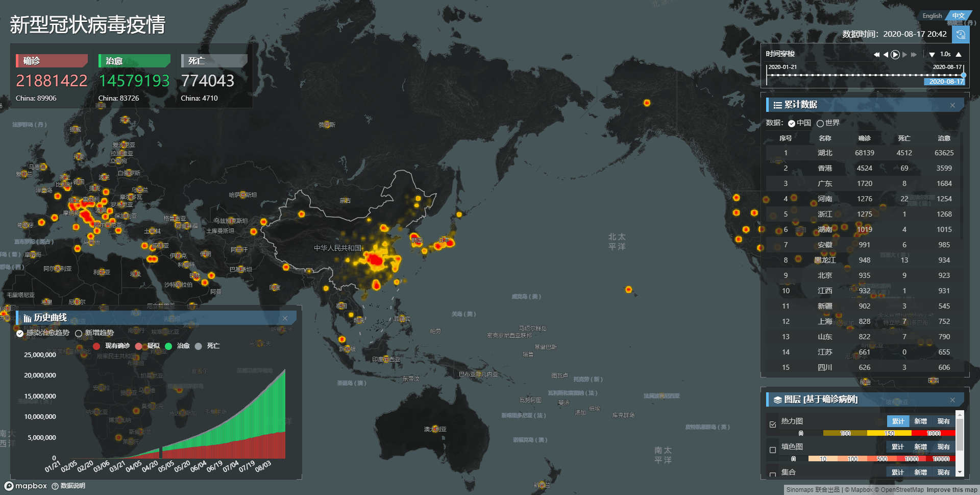Select 累计 for the 热力图 layer
The width and height of the screenshot is (980, 495).
(x=898, y=421)
